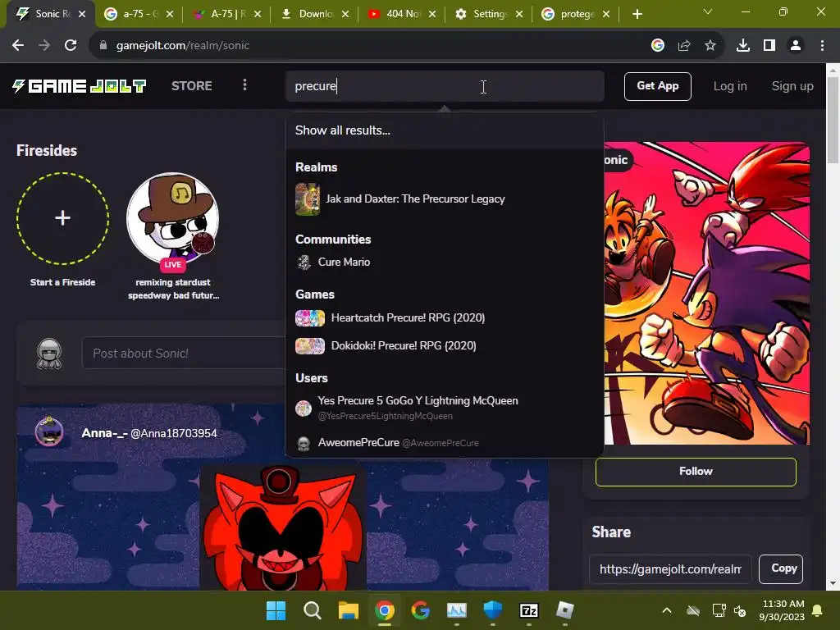This screenshot has width=840, height=630.
Task: Click the share page icon in address bar
Action: (x=683, y=46)
